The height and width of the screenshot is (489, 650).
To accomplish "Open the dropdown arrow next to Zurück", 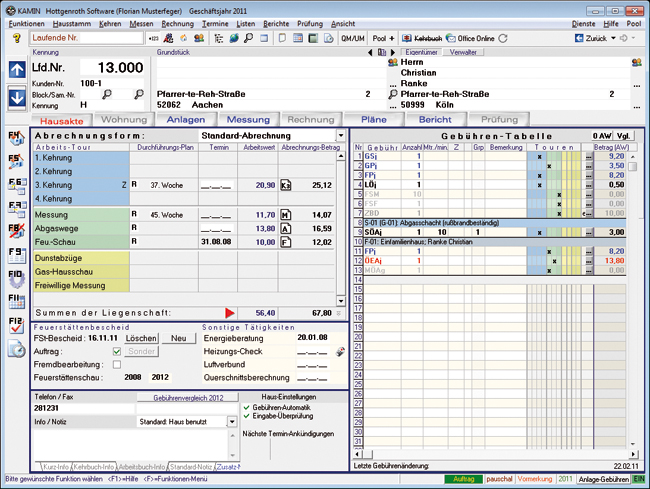I will click(x=614, y=38).
